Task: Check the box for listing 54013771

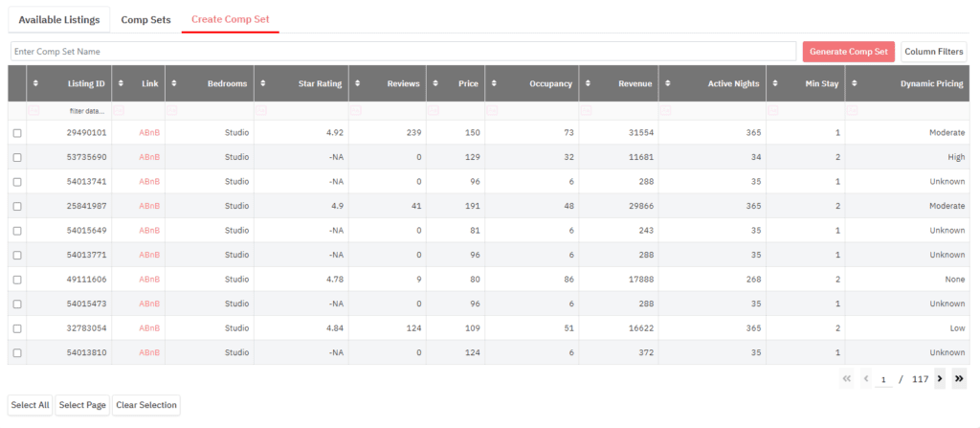Action: tap(17, 256)
